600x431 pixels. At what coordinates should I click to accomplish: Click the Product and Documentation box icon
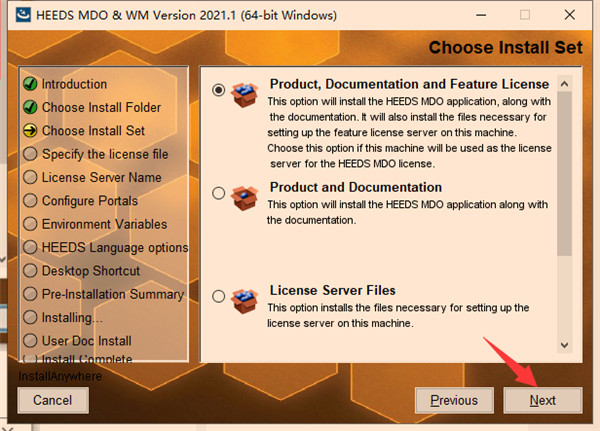tap(245, 198)
